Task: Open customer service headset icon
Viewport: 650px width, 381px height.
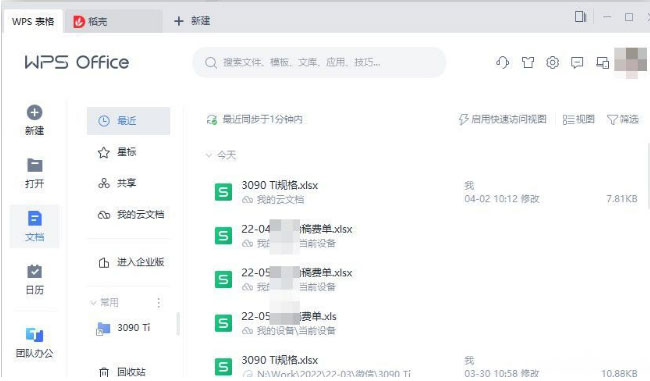Action: coord(502,63)
